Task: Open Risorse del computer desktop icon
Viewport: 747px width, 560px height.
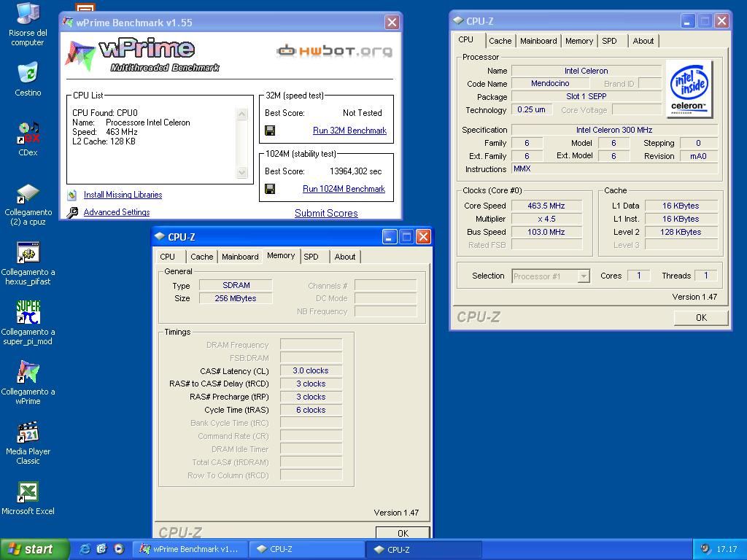Action: pos(28,13)
